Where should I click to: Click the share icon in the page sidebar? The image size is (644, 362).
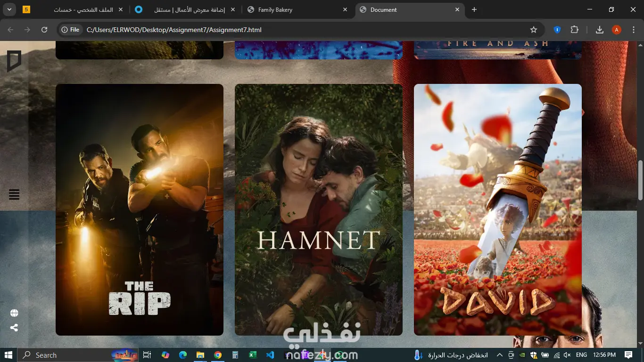point(14,328)
